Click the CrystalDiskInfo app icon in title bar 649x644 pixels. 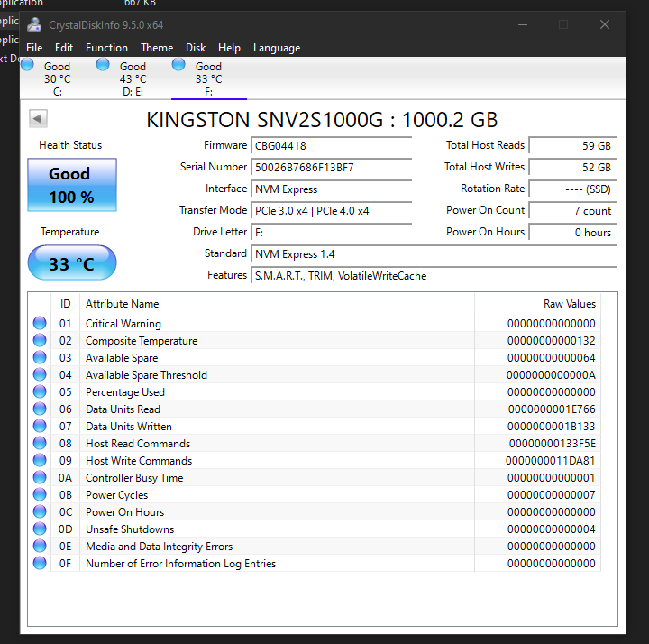pyautogui.click(x=34, y=25)
